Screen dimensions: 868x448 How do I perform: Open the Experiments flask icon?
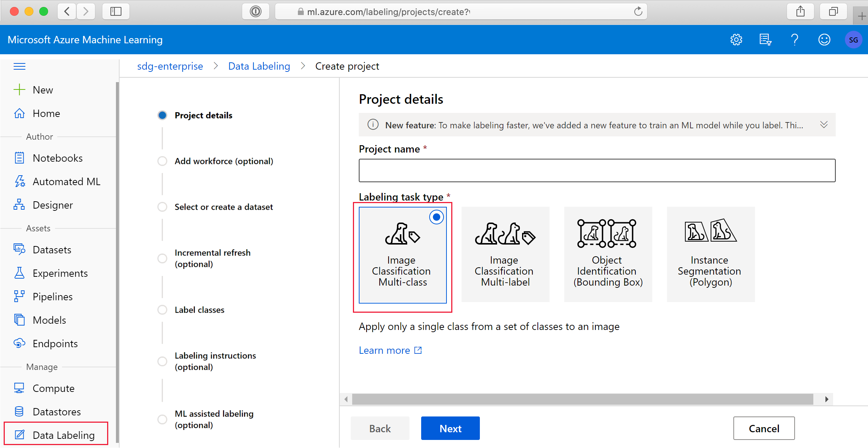[x=19, y=273]
